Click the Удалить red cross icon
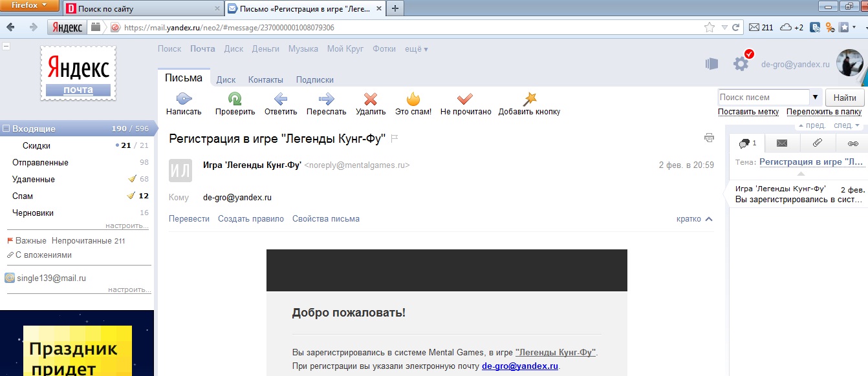Screen dimensions: 868x376 (371, 99)
